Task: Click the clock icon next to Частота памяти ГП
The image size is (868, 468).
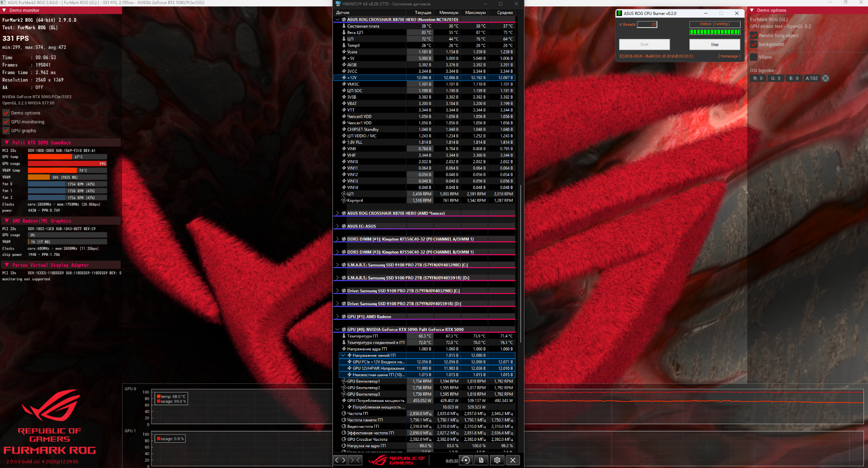Action: pyautogui.click(x=344, y=420)
